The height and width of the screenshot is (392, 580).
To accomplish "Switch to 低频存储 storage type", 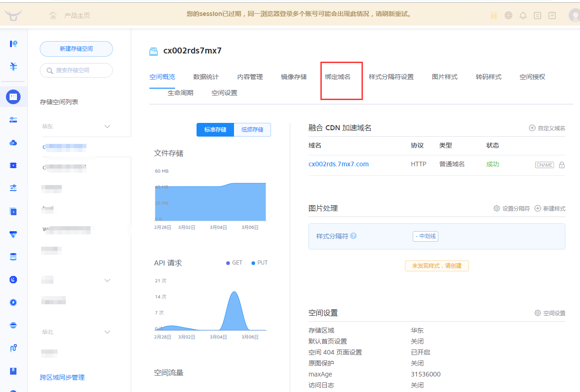I will click(x=252, y=130).
